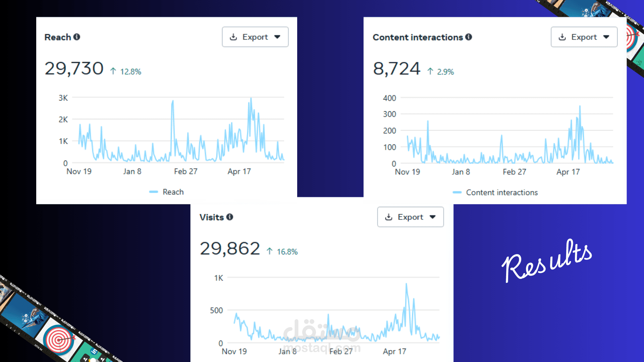Image resolution: width=644 pixels, height=362 pixels.
Task: Click the Export label in Reach card
Action: 255,37
